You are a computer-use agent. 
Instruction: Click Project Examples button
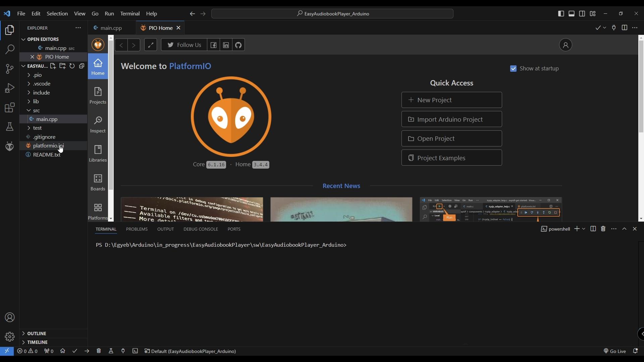click(x=451, y=158)
